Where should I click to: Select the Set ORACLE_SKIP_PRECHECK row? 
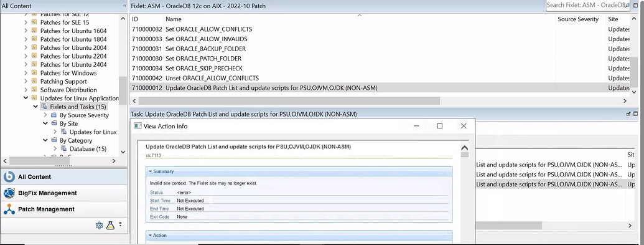click(x=380, y=69)
